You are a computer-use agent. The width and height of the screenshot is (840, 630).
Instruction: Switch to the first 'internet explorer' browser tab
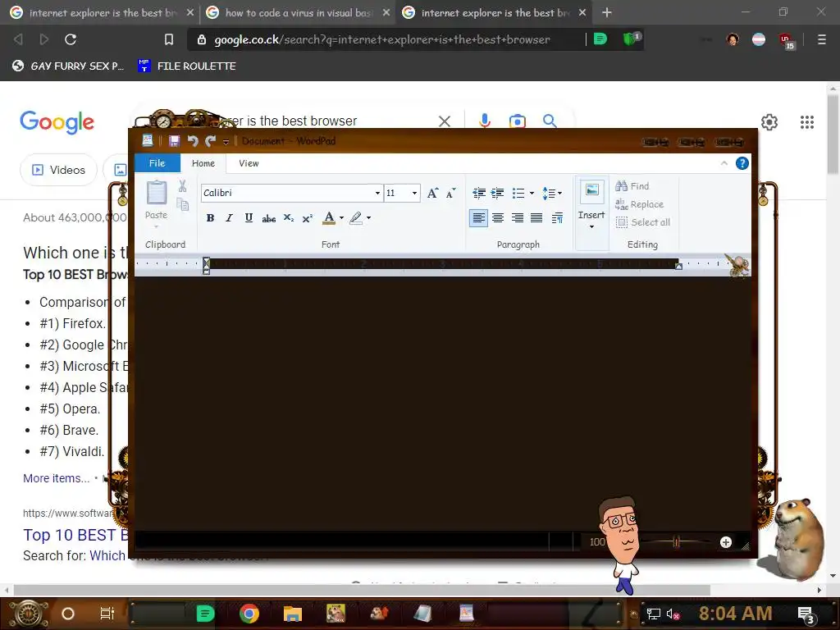click(102, 12)
